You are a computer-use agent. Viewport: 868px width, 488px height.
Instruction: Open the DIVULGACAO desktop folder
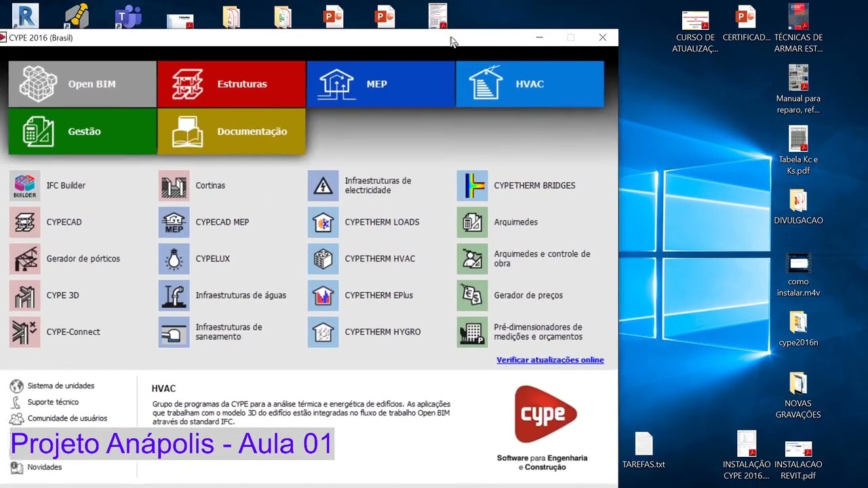(798, 206)
